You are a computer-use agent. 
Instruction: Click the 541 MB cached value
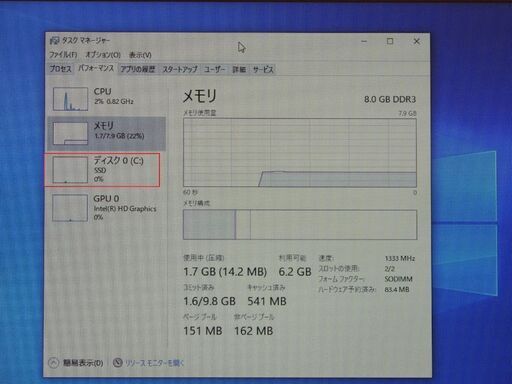267,301
